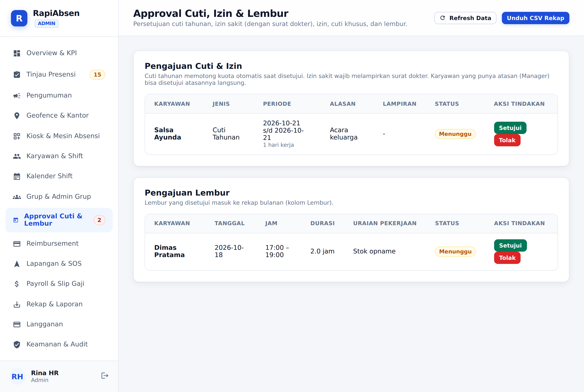Click the Karyawan & Shift people icon

pos(17,156)
